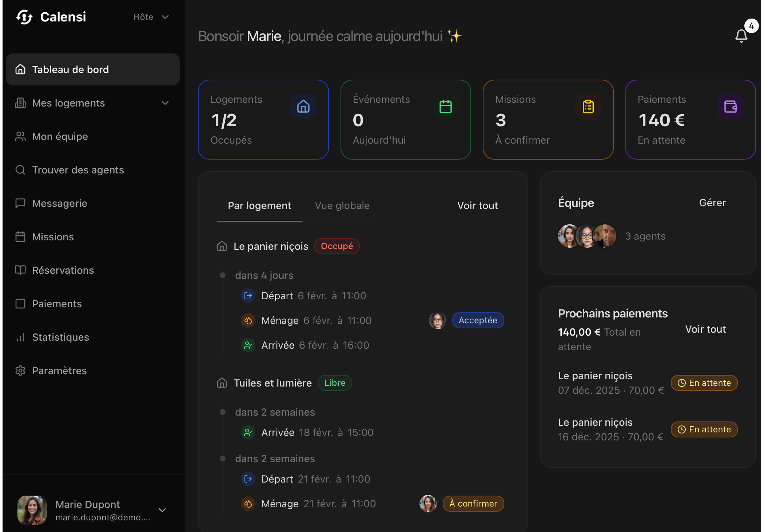
Task: Open Trouver des agents search
Action: (x=78, y=170)
